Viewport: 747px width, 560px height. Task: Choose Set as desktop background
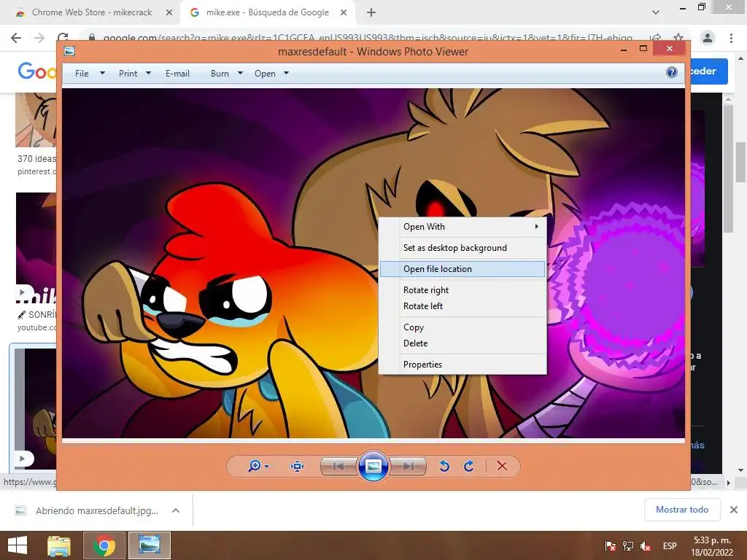pyautogui.click(x=462, y=248)
